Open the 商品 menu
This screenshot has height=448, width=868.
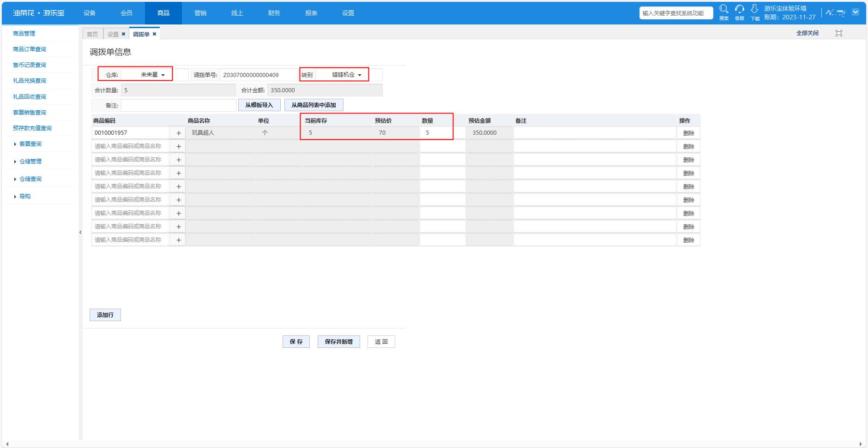coord(163,13)
